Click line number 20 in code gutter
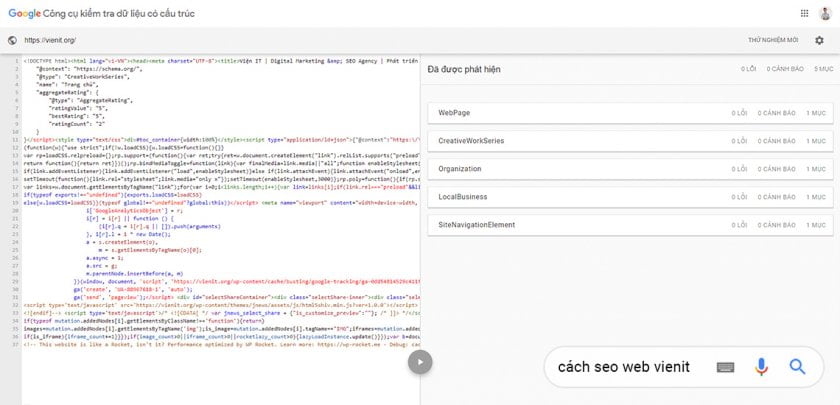The height and width of the screenshot is (405, 840). pyautogui.click(x=16, y=211)
